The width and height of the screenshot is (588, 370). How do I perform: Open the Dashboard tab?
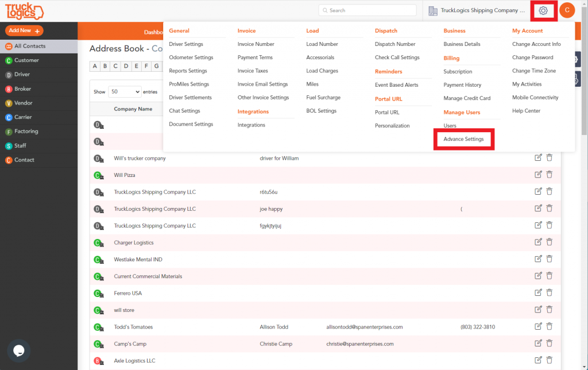coord(154,32)
